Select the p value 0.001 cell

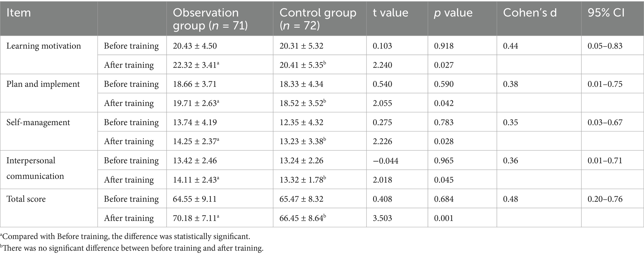[444, 218]
